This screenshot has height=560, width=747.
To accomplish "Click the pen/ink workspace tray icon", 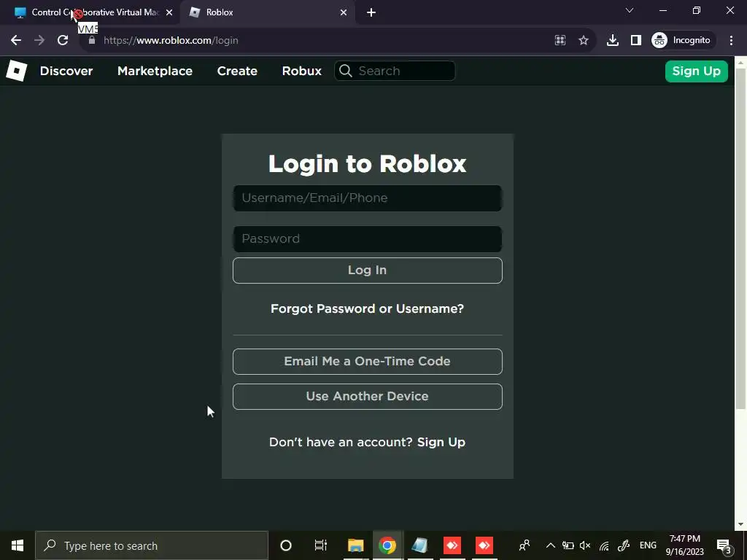I will pos(624,545).
